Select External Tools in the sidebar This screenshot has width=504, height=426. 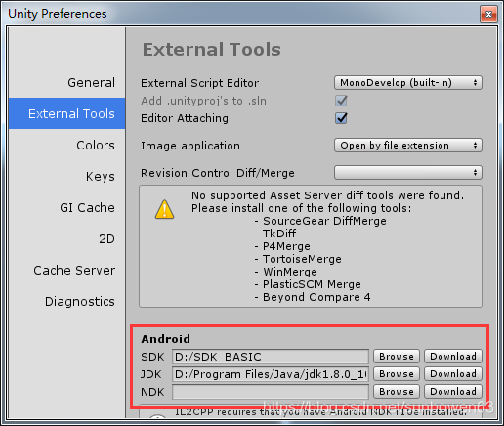pyautogui.click(x=67, y=113)
